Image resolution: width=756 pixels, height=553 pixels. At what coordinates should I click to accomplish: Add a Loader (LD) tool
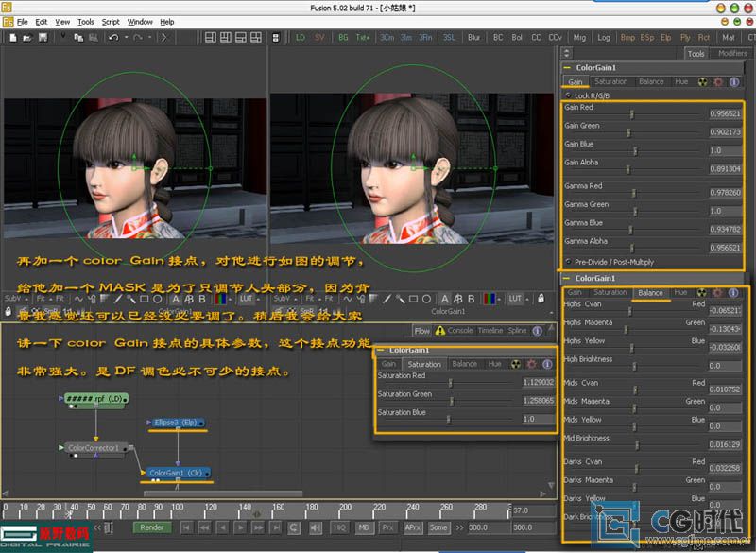(x=301, y=38)
